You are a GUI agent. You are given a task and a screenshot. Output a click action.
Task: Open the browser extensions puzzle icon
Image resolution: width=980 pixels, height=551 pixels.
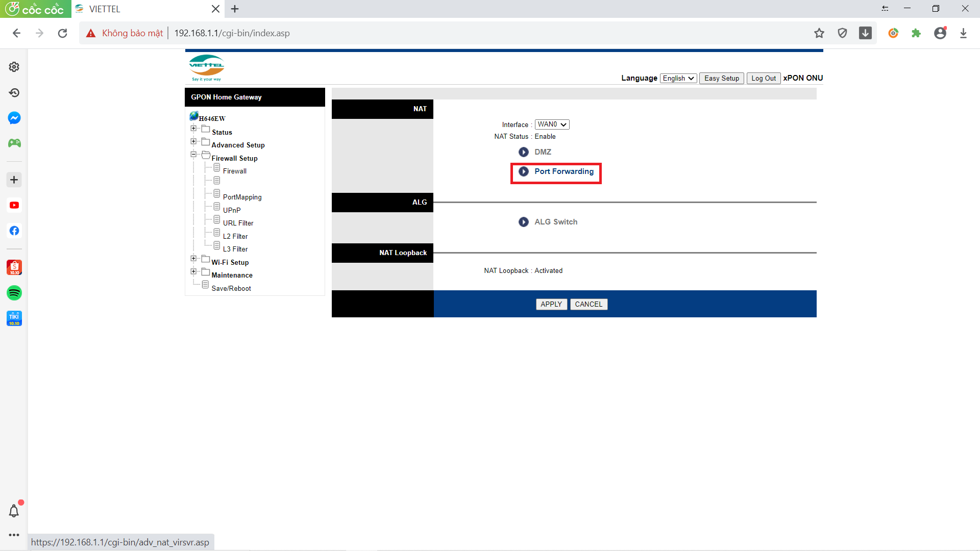pos(916,33)
